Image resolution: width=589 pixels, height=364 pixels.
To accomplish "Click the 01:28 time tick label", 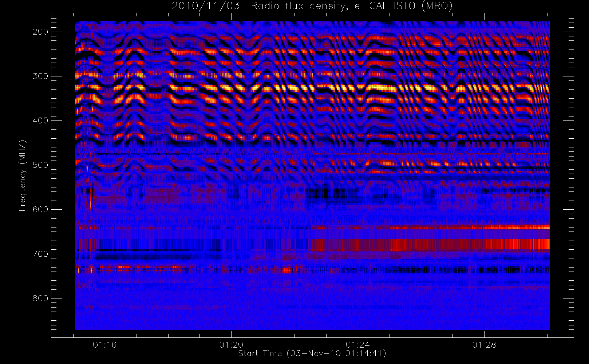I will pos(484,345).
